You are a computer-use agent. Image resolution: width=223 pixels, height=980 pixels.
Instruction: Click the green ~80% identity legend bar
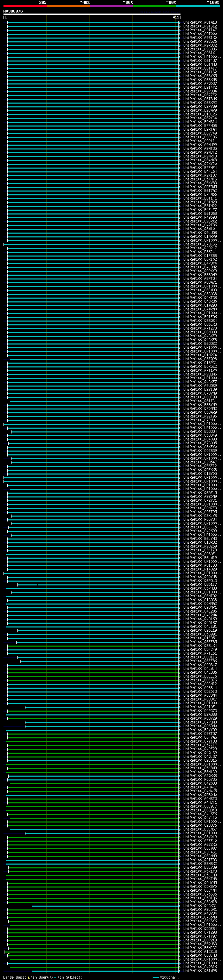155,6
